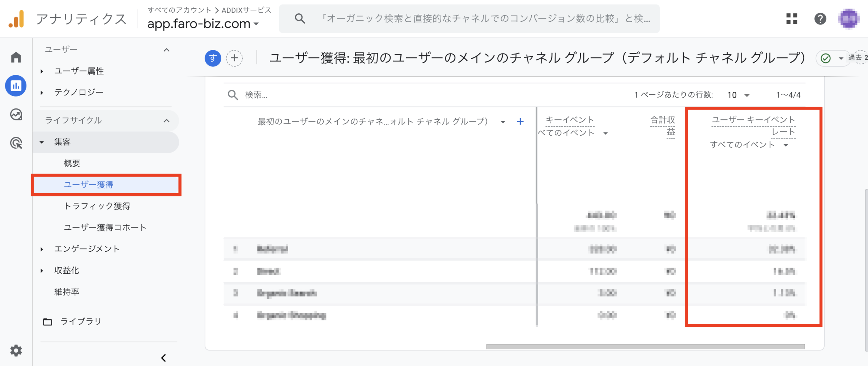Sort by 合計収益 column header

tap(663, 125)
